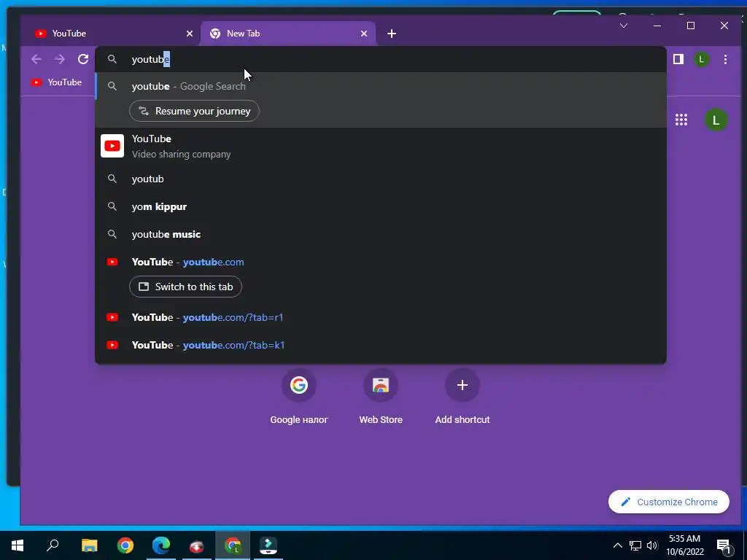747x560 pixels.
Task: Select 'youtube - Google Search' suggestion
Action: [x=380, y=86]
